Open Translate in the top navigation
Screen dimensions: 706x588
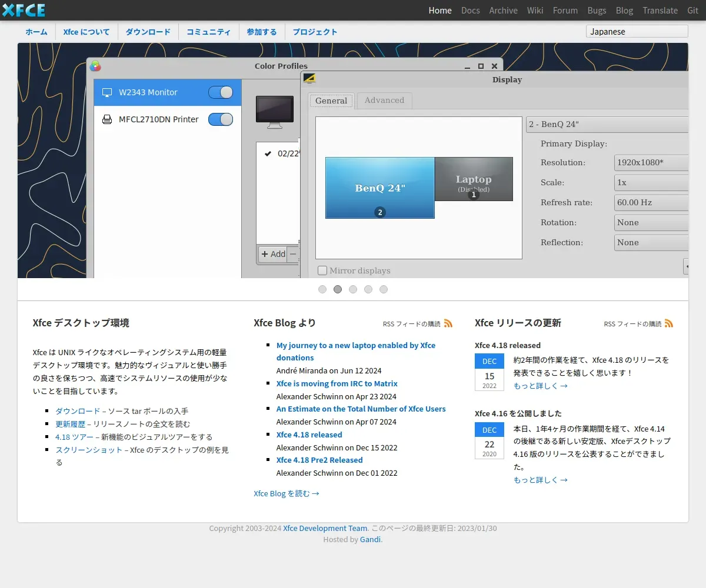tap(660, 11)
